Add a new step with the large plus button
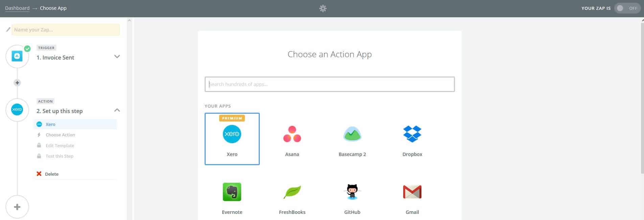 click(x=17, y=207)
